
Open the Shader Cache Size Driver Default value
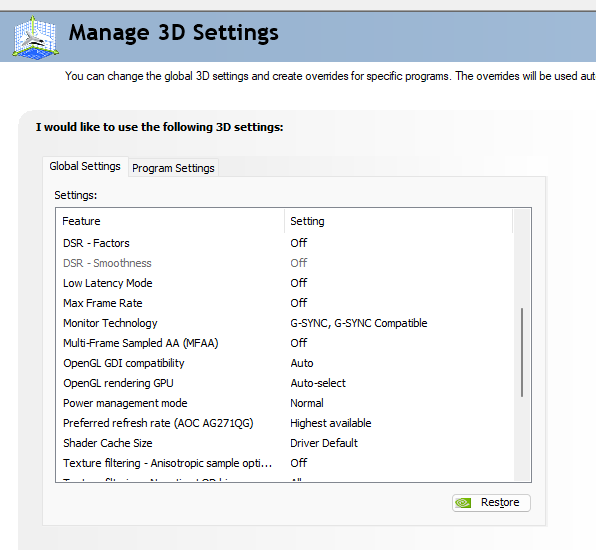[x=324, y=443]
